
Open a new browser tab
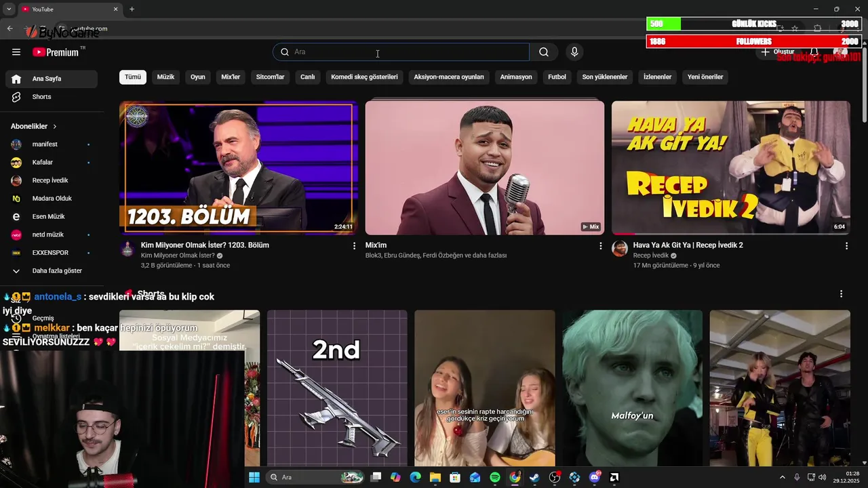[x=132, y=9]
